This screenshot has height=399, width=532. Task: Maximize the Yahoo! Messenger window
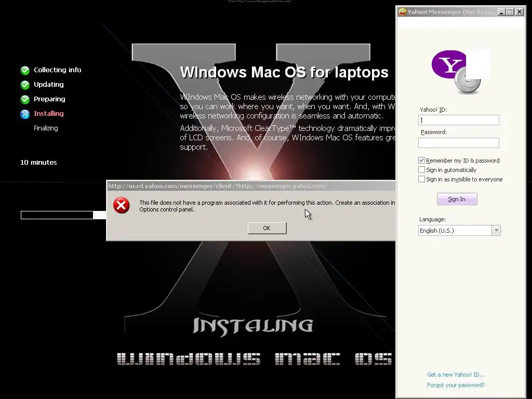pos(510,12)
